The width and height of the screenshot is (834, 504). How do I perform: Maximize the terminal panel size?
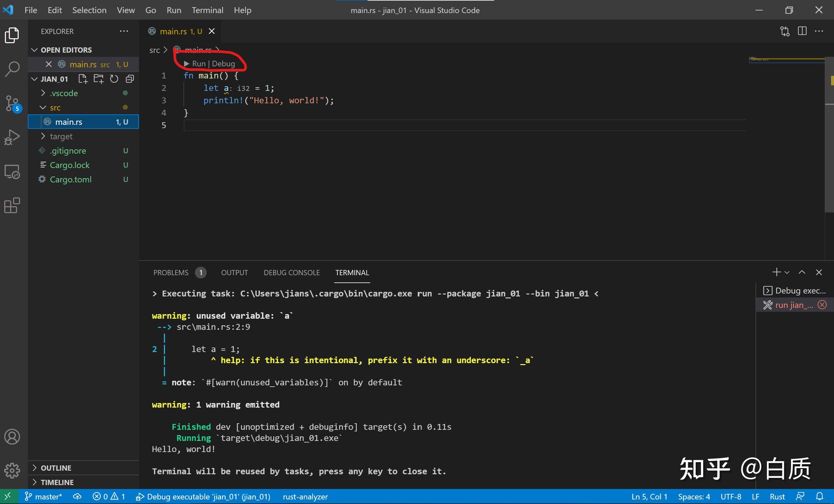pyautogui.click(x=802, y=272)
